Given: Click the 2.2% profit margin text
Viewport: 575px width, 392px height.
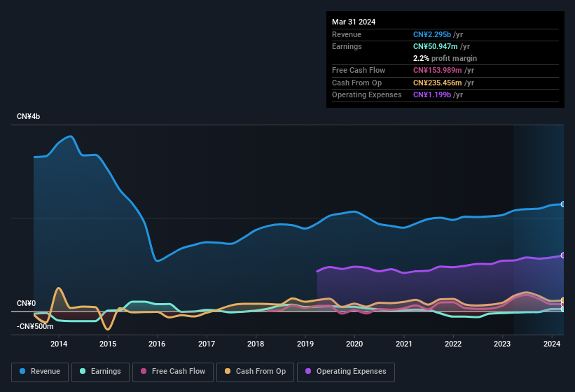Looking at the screenshot, I should point(445,59).
